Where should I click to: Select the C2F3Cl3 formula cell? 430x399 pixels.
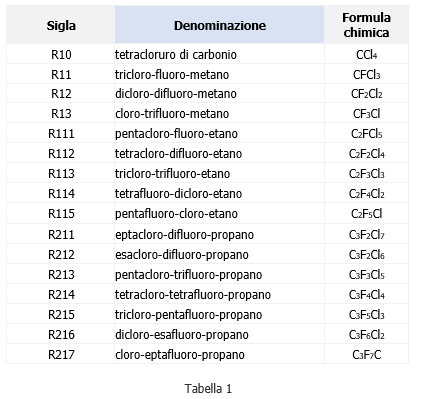click(x=366, y=173)
